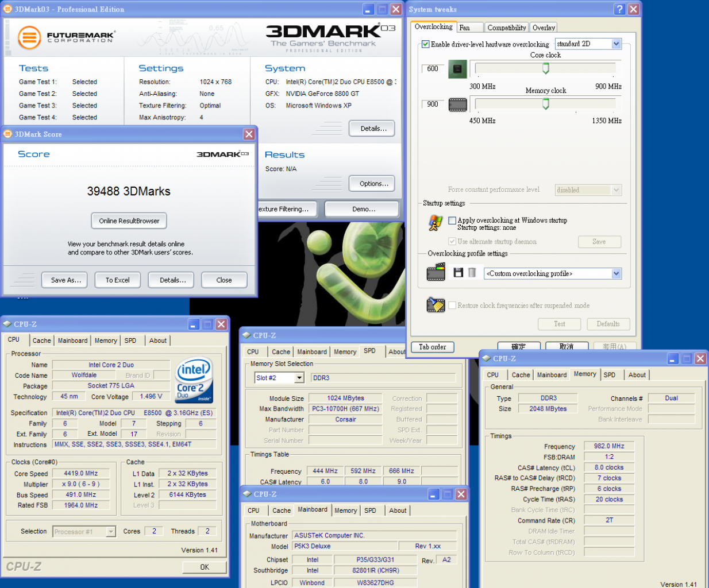Image resolution: width=709 pixels, height=588 pixels.
Task: Click the 3DMark Score window title icon
Action: [x=8, y=134]
